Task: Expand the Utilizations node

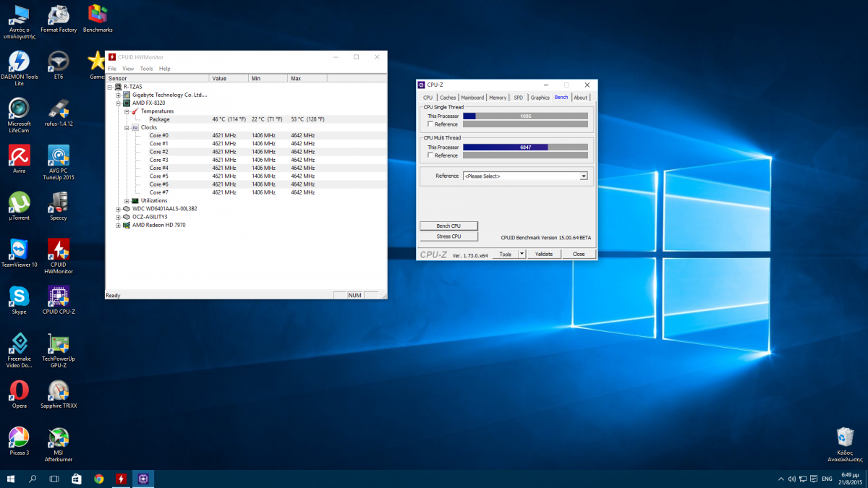Action: (x=127, y=200)
